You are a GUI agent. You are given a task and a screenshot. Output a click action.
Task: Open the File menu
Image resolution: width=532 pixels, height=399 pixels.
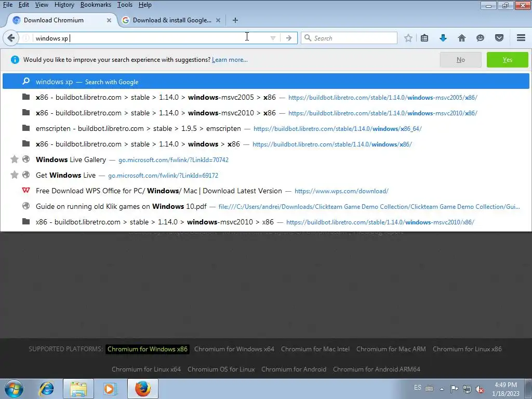coord(7,5)
